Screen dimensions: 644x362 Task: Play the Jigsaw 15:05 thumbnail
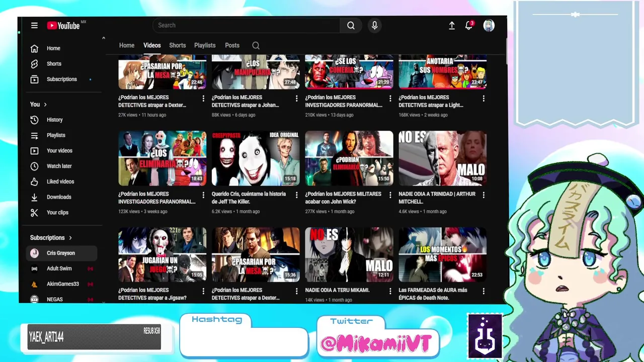(162, 254)
